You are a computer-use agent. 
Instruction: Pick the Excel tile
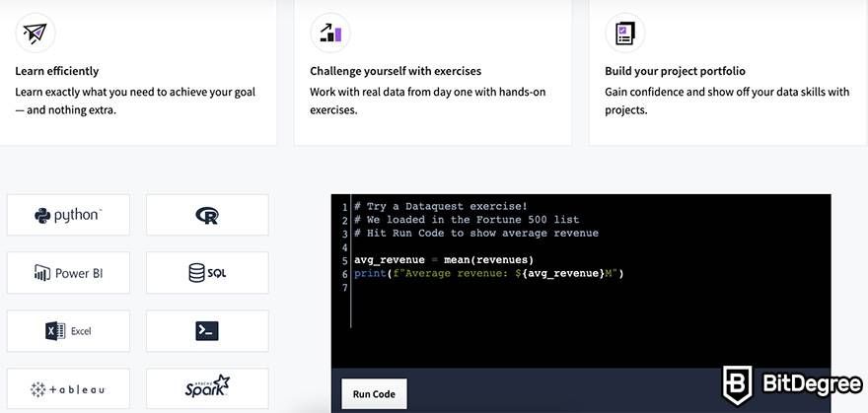(x=68, y=330)
